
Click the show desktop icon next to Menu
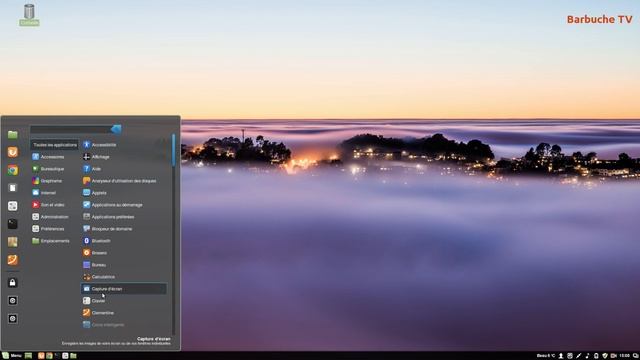(28, 356)
